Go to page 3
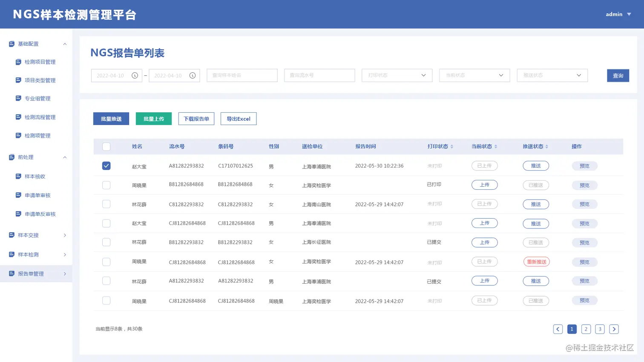The image size is (644, 362). click(x=600, y=329)
